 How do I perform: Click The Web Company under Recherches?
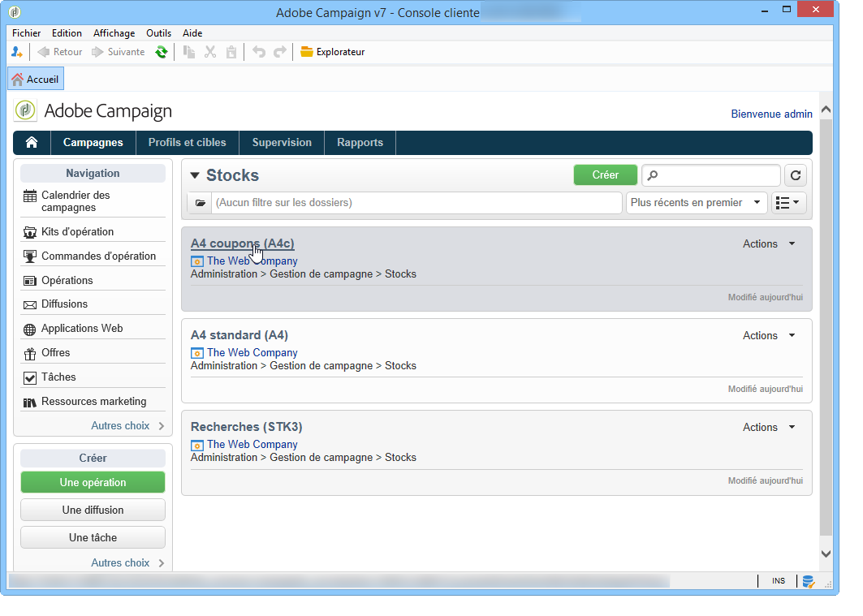pyautogui.click(x=252, y=445)
